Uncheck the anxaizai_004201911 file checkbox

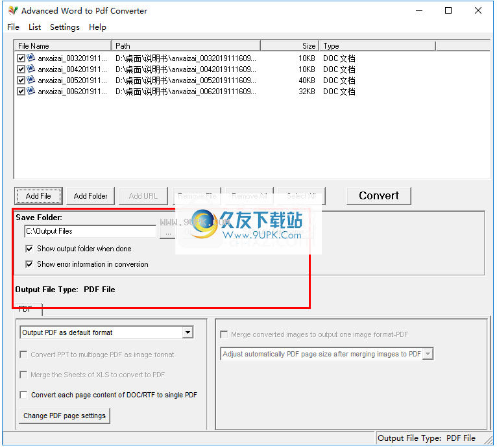point(21,69)
